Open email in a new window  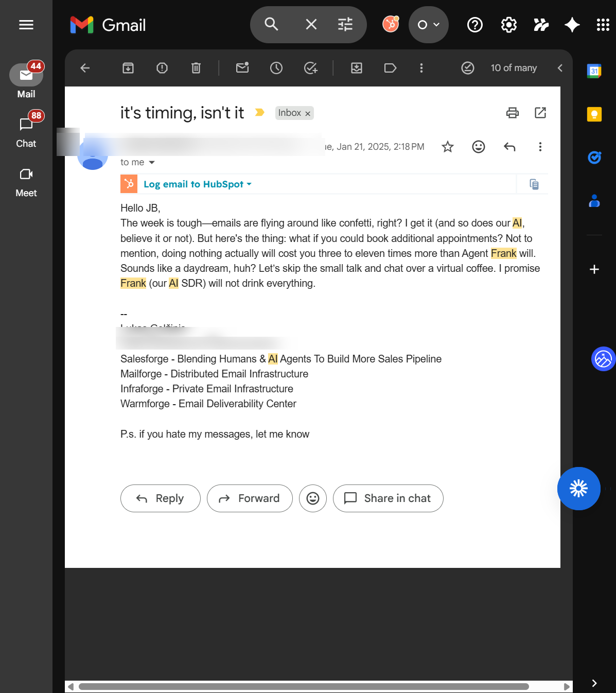540,113
